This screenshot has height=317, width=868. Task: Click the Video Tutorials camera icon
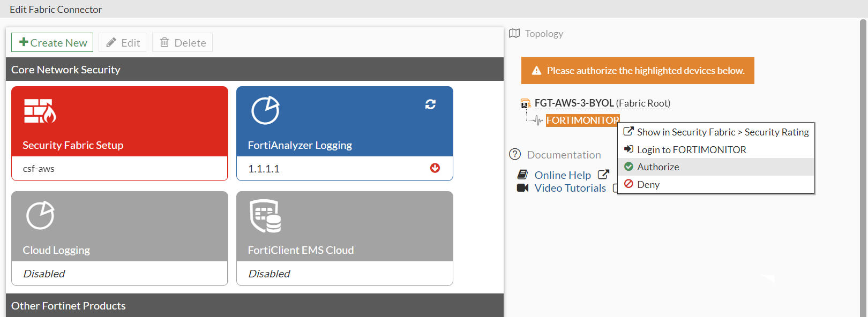[x=522, y=188]
